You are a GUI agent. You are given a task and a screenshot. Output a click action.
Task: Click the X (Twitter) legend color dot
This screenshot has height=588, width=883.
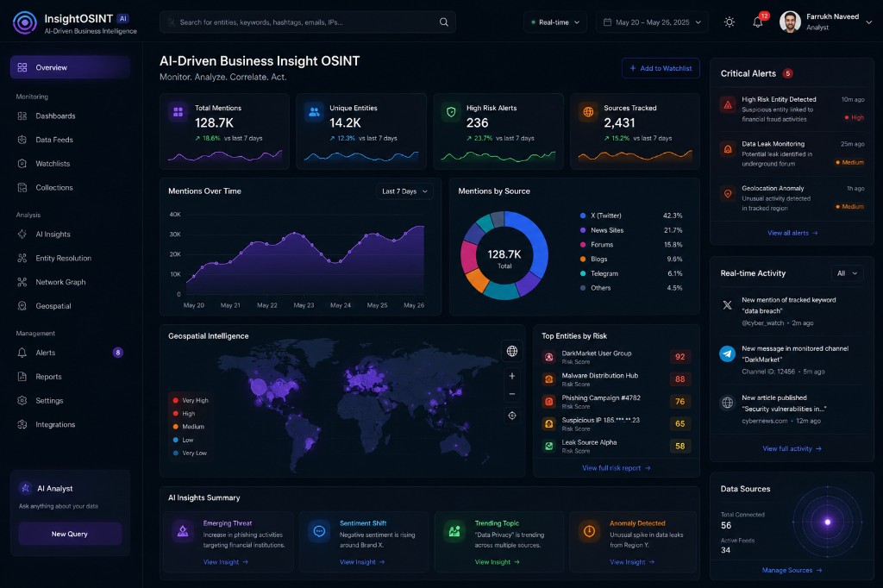coord(583,216)
